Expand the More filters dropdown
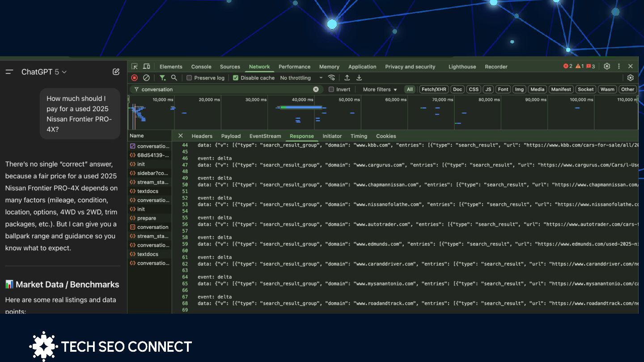 pos(380,89)
